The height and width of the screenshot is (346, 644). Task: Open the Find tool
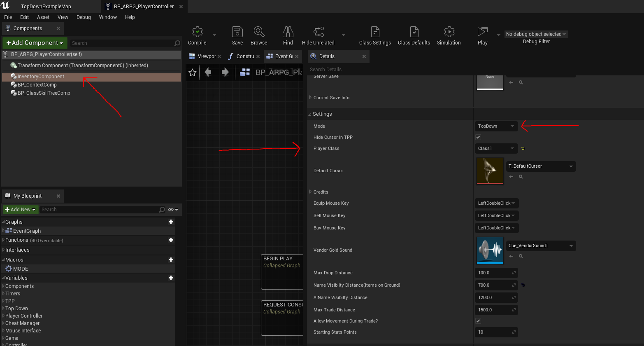(288, 35)
